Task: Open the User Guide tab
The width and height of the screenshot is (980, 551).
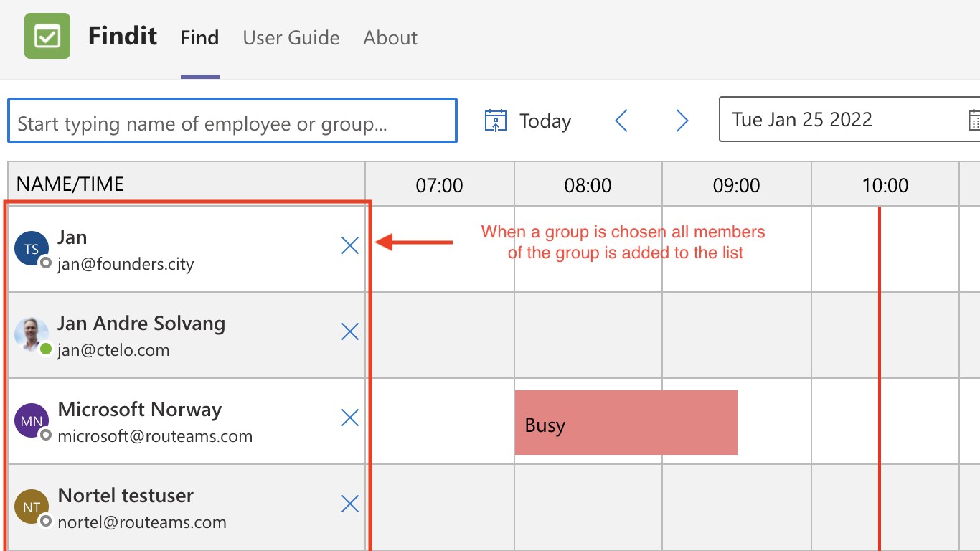Action: pos(291,37)
